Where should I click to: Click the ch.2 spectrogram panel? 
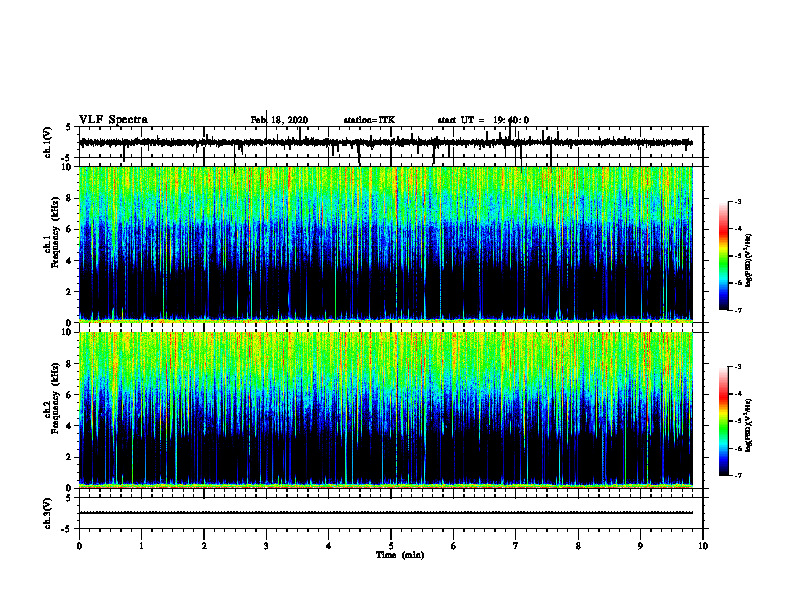tap(386, 410)
